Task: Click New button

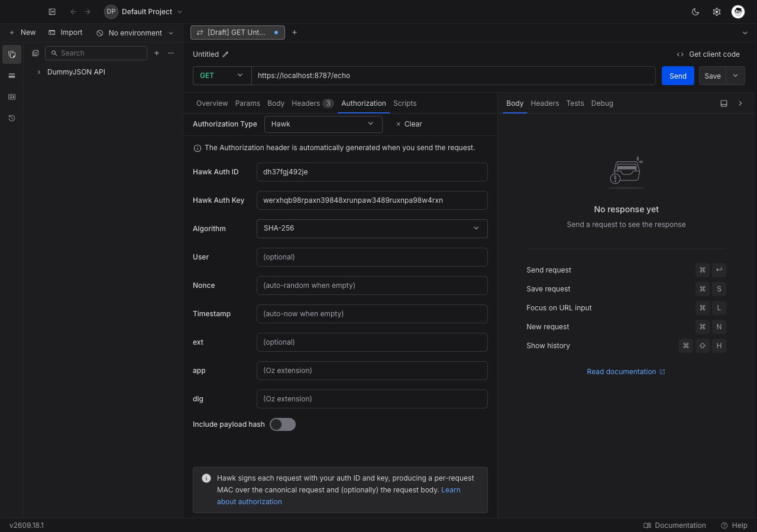Action: click(x=22, y=33)
